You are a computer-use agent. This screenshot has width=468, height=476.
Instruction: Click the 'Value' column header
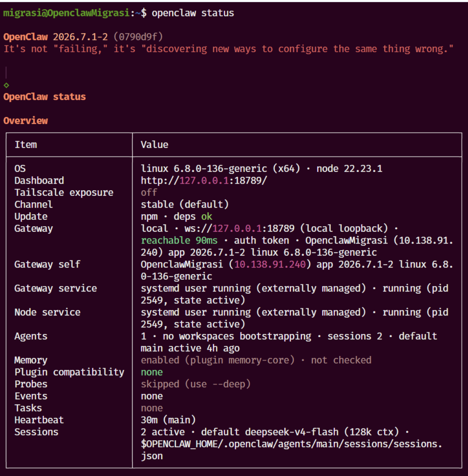click(x=154, y=145)
